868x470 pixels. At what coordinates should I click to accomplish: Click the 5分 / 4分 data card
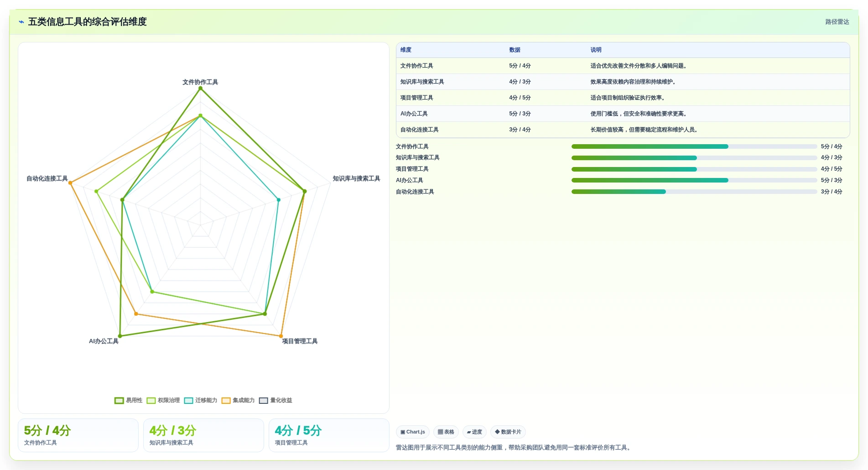78,435
